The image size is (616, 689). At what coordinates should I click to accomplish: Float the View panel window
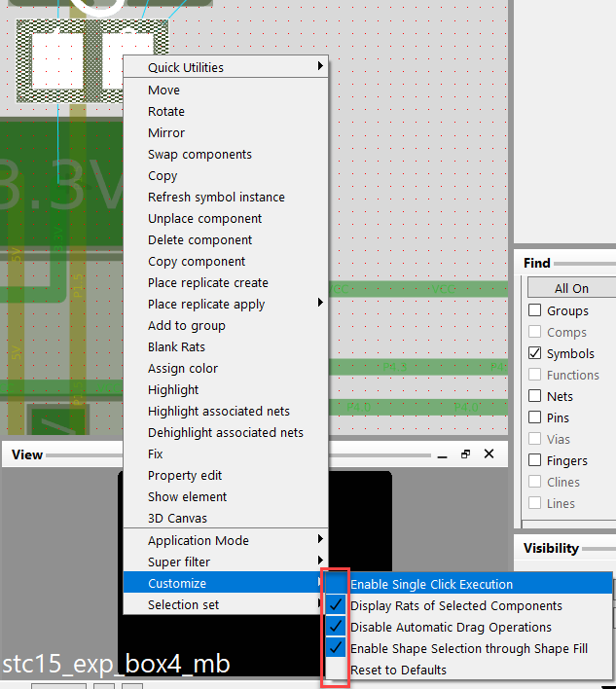click(x=465, y=454)
